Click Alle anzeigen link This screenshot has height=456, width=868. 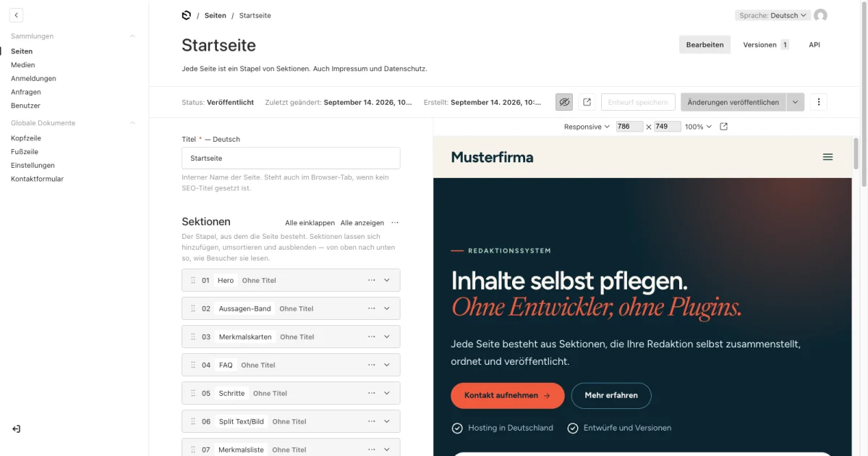coord(362,223)
